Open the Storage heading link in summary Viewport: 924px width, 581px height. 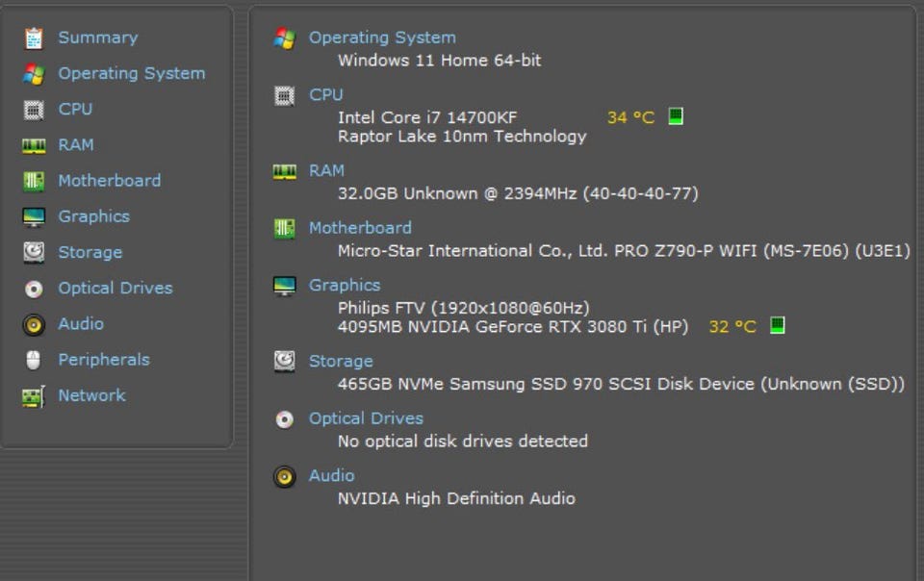point(341,361)
